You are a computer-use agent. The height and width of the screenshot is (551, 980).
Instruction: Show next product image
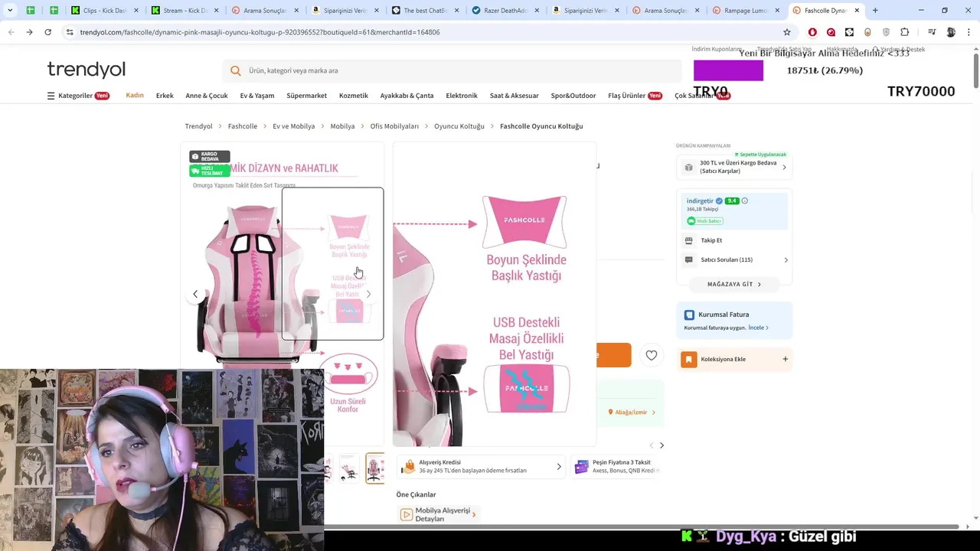click(368, 294)
